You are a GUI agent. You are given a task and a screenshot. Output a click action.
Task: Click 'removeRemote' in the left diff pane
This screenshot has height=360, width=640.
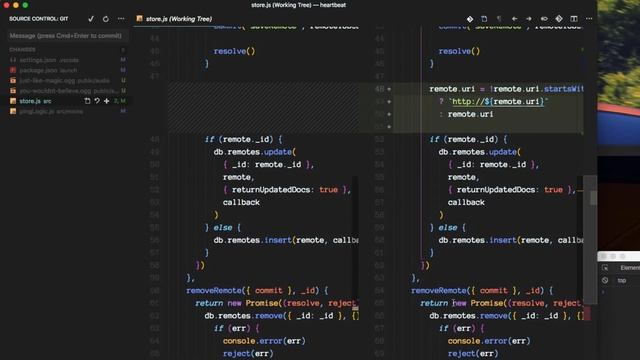click(x=214, y=291)
